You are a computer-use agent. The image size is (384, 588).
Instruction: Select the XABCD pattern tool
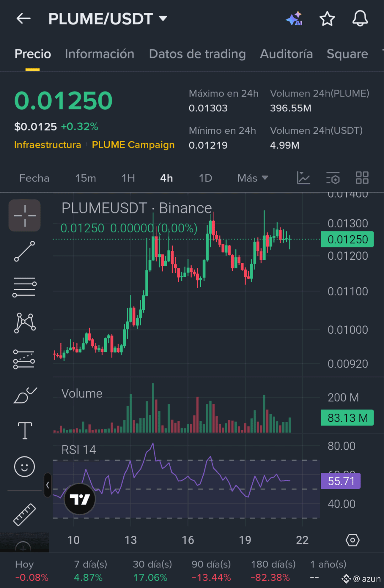click(x=25, y=323)
